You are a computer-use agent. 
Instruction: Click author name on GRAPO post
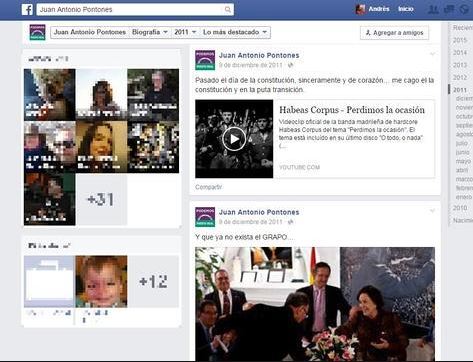(x=259, y=212)
